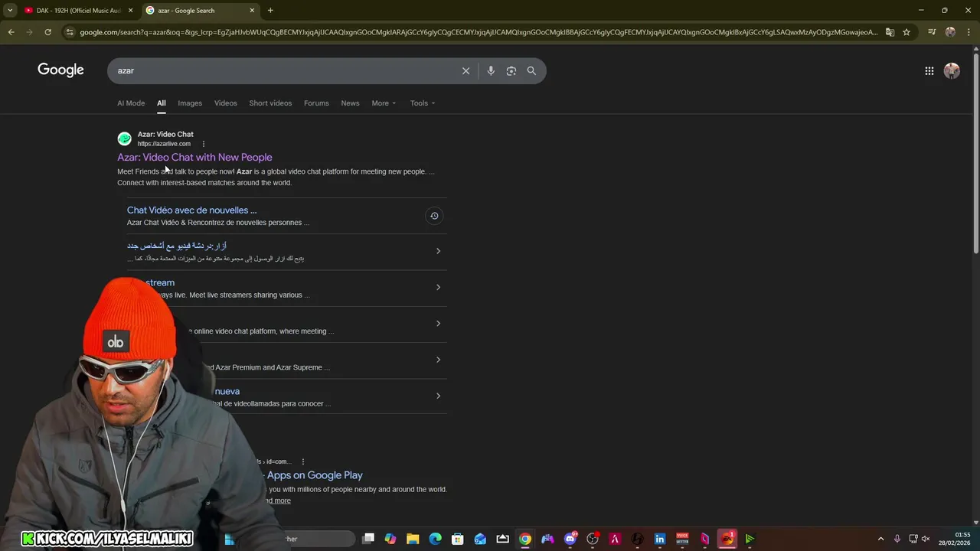The height and width of the screenshot is (551, 980).
Task: Open Azar: Video Chat with New People
Action: 194,157
